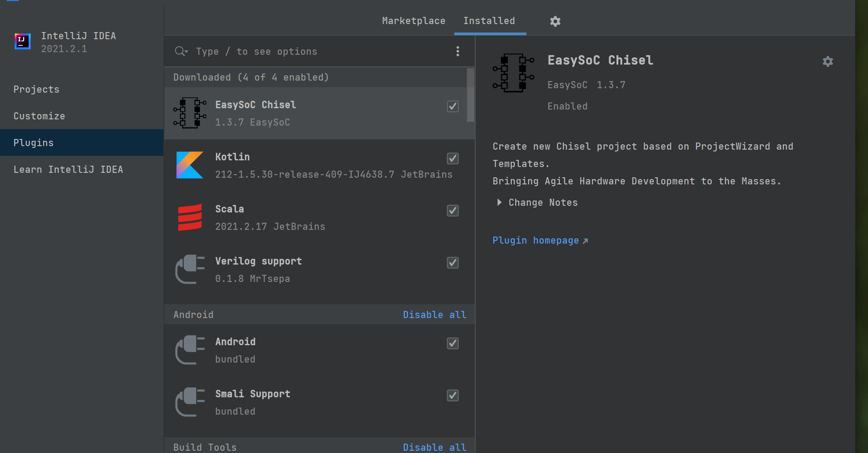Click Disable all for Android plugins

(434, 315)
